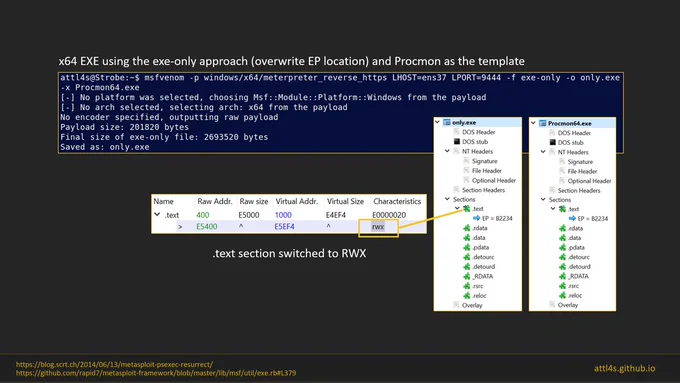Viewport: 680px width, 383px height.
Task: Open the github metasploit-framework exe.rb link
Action: [x=156, y=373]
